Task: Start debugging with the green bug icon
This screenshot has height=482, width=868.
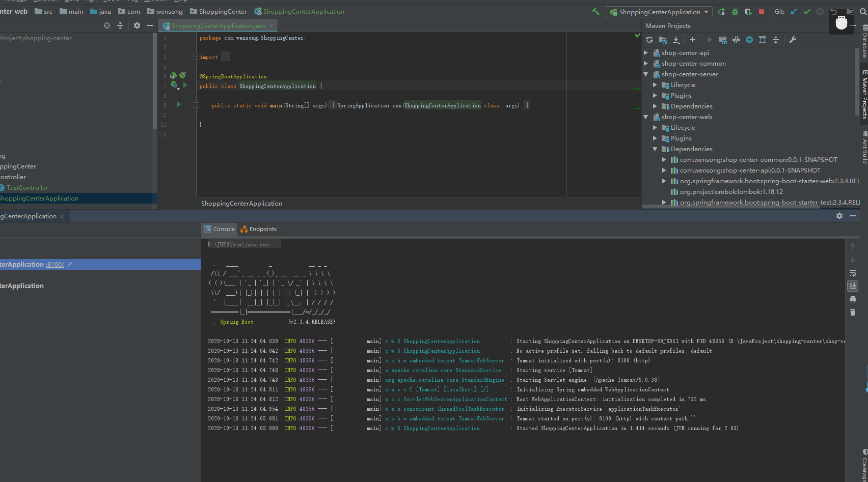Action: 735,12
